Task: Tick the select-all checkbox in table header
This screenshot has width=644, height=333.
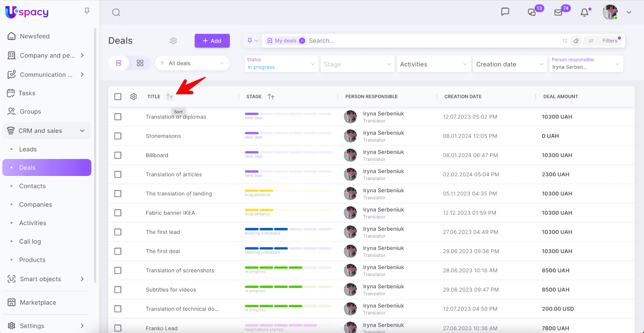Action: pyautogui.click(x=118, y=97)
